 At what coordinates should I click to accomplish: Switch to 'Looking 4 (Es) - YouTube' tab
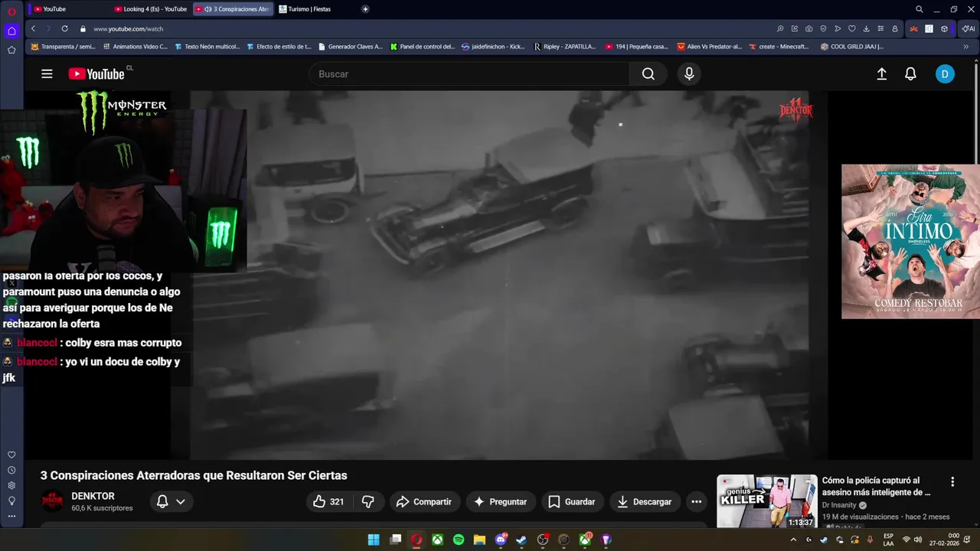(x=150, y=9)
